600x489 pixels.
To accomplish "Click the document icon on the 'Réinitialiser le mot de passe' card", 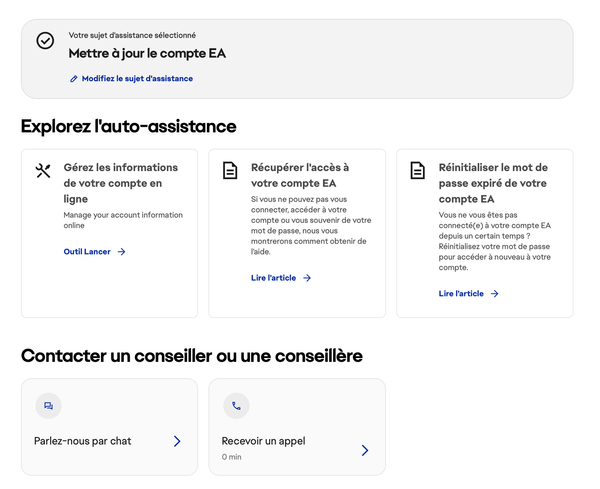I will [417, 171].
